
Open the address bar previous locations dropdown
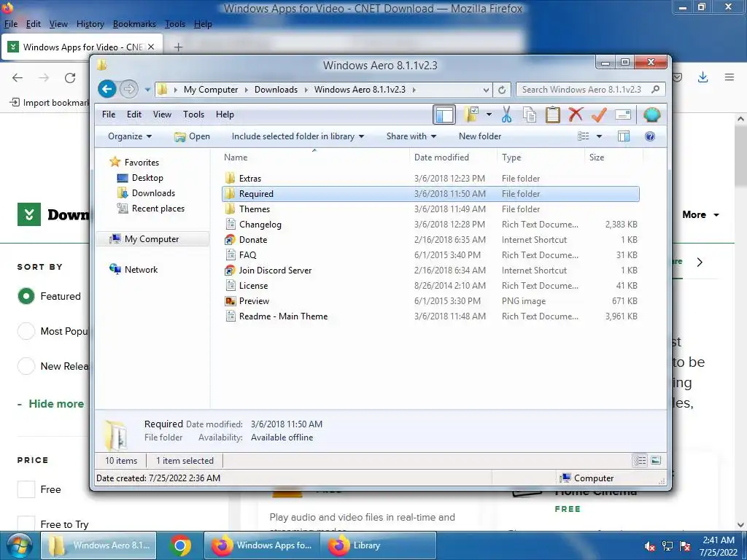point(486,90)
